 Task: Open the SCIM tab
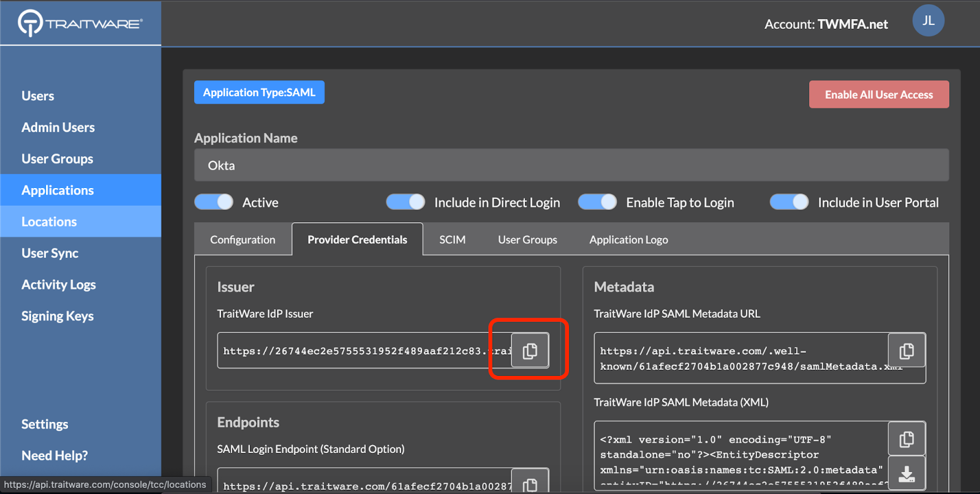coord(452,239)
